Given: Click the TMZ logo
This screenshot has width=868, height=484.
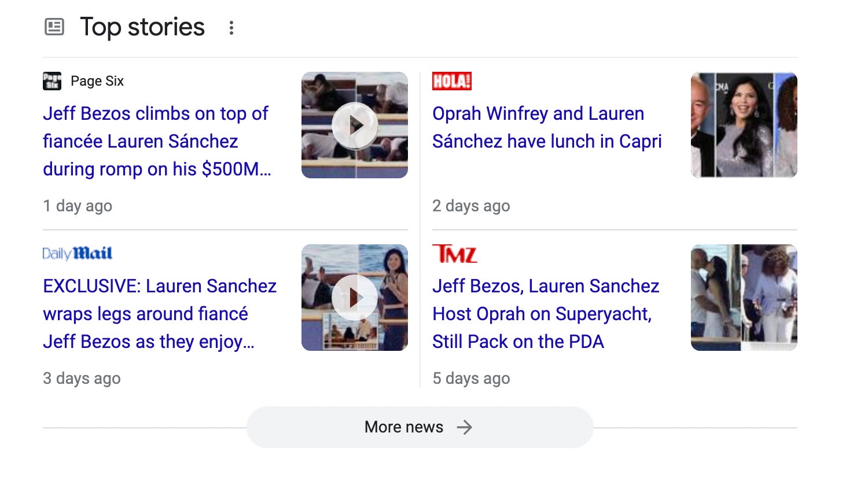Looking at the screenshot, I should 455,254.
